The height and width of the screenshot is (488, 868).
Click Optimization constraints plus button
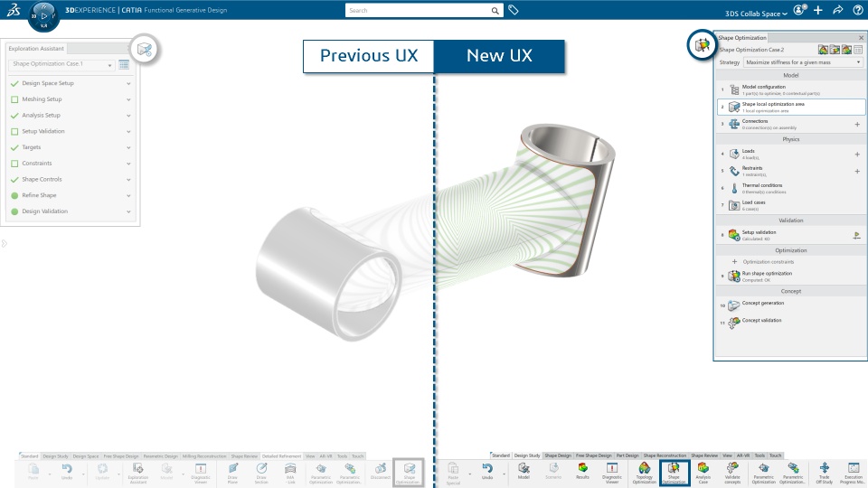tap(734, 262)
